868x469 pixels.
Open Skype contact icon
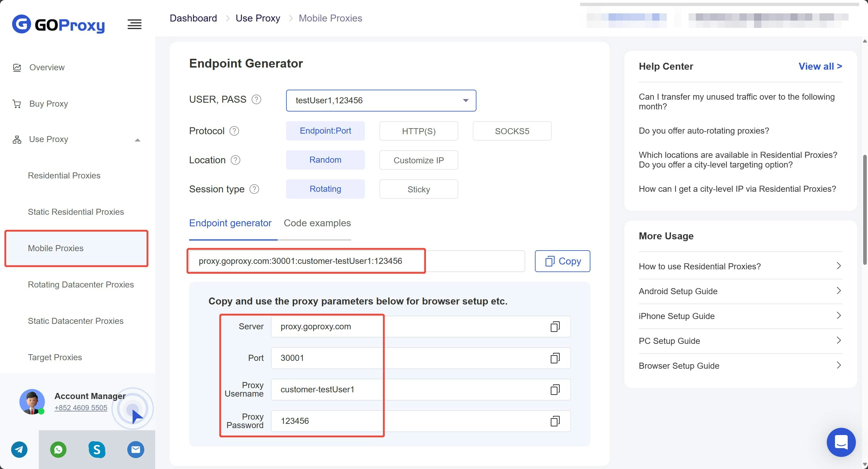97,450
